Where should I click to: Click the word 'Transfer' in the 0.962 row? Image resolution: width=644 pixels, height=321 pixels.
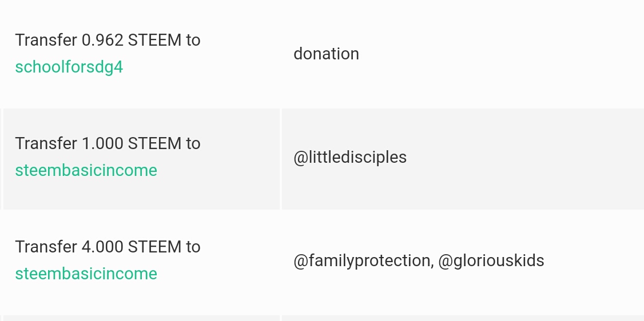pyautogui.click(x=46, y=41)
